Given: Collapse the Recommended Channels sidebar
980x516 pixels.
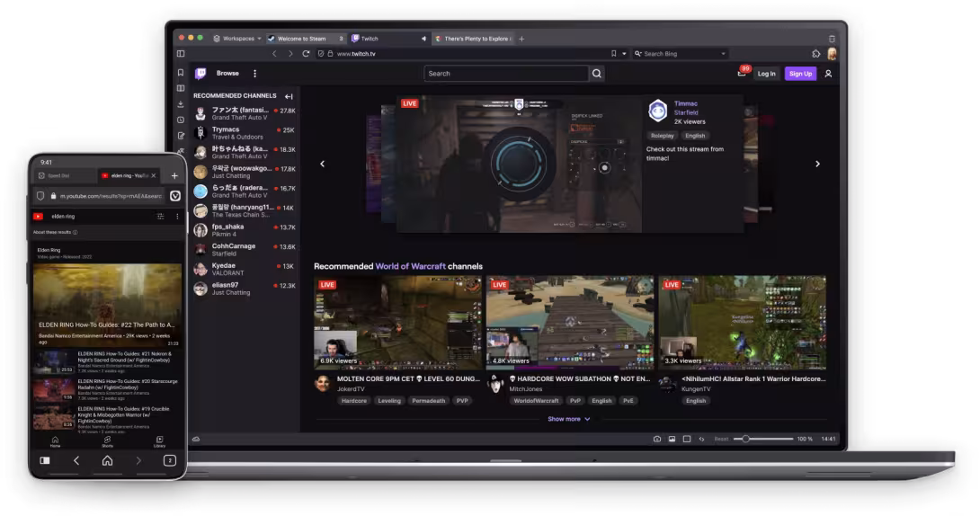Looking at the screenshot, I should 289,96.
